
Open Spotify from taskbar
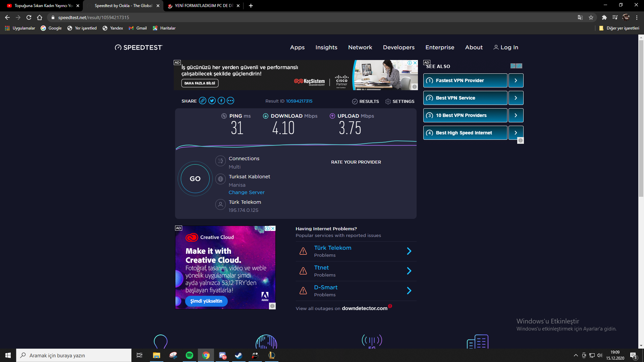pyautogui.click(x=190, y=355)
